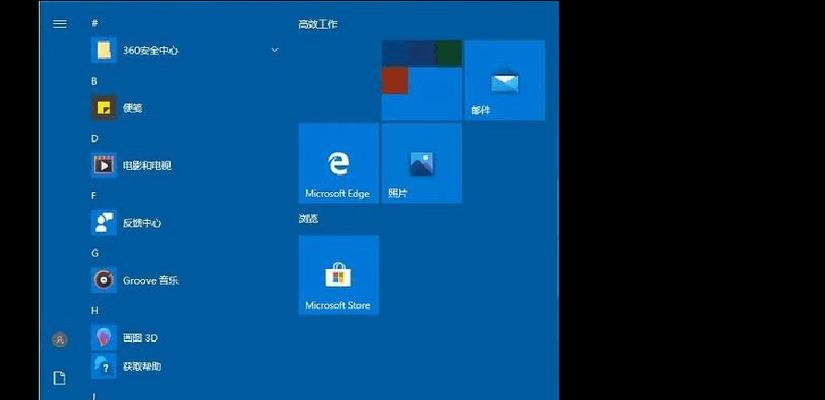Click the 高效工作 tile group title

click(318, 24)
